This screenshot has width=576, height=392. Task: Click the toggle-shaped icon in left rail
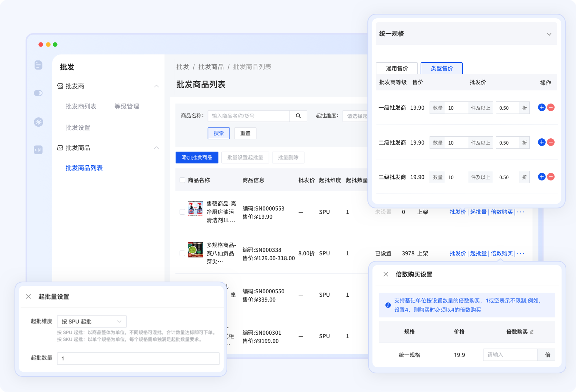(38, 93)
